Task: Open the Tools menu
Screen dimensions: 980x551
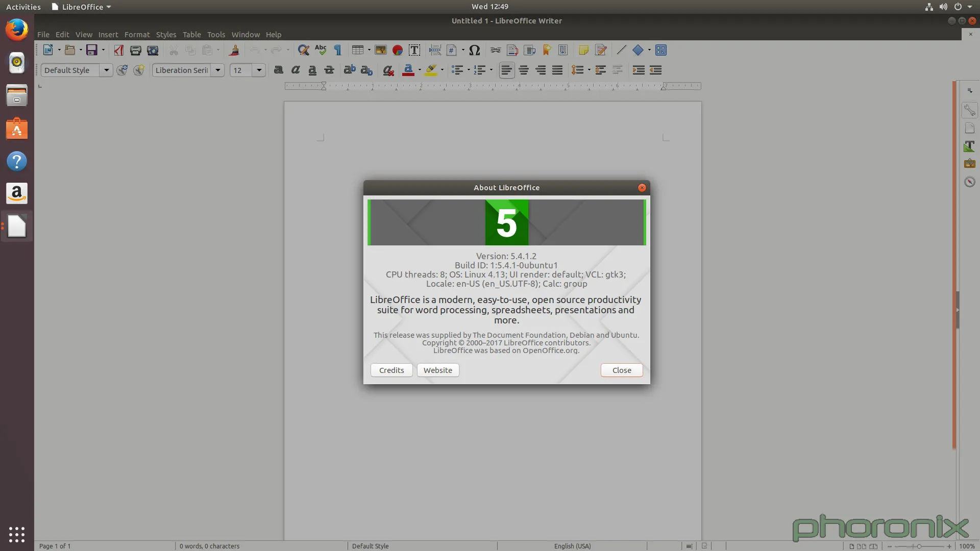Action: 216,35
